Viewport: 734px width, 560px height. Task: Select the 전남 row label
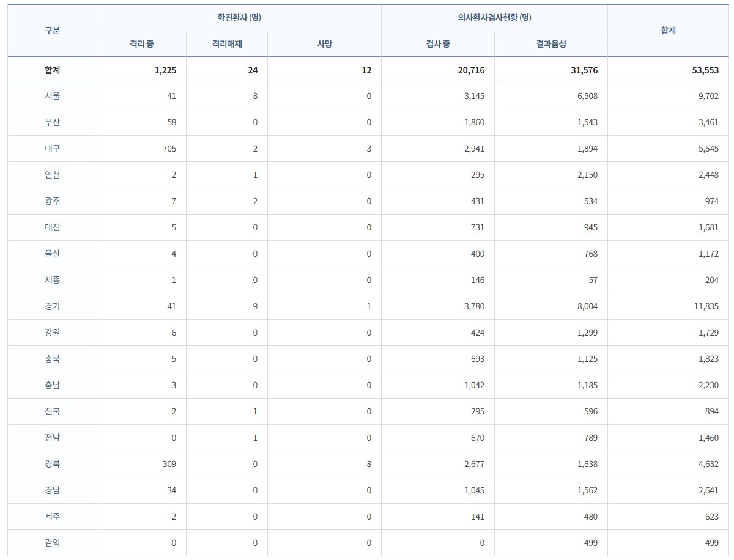pyautogui.click(x=53, y=438)
